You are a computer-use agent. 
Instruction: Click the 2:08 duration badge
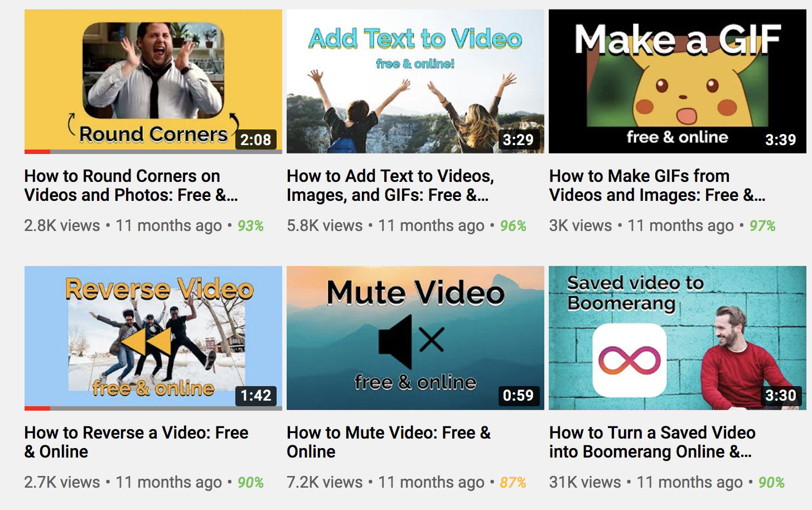(255, 139)
